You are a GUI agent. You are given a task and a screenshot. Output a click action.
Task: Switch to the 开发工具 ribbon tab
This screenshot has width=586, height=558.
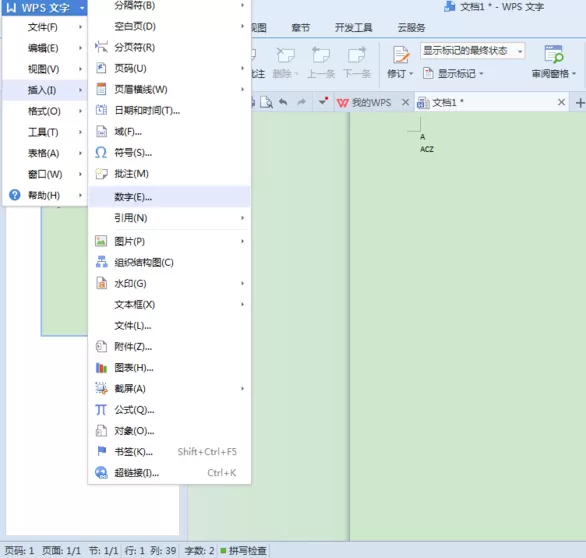[x=354, y=28]
